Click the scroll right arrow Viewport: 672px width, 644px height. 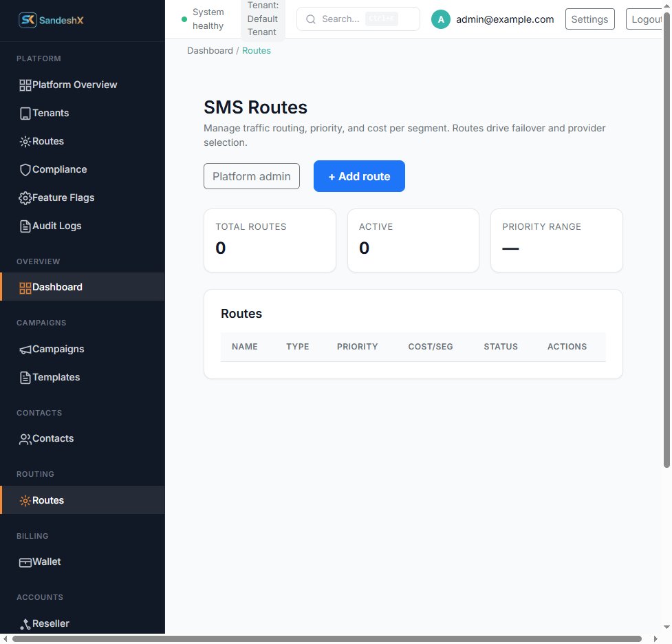coord(655,639)
